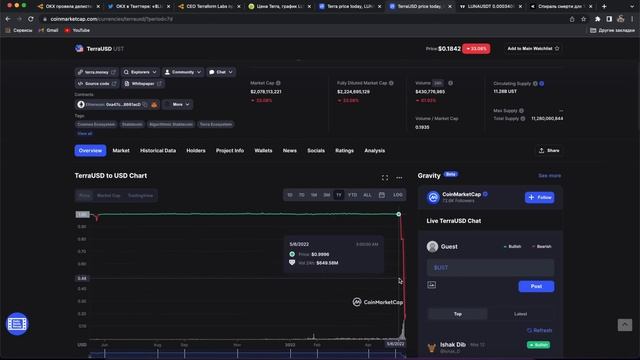Open the News tab

[290, 151]
